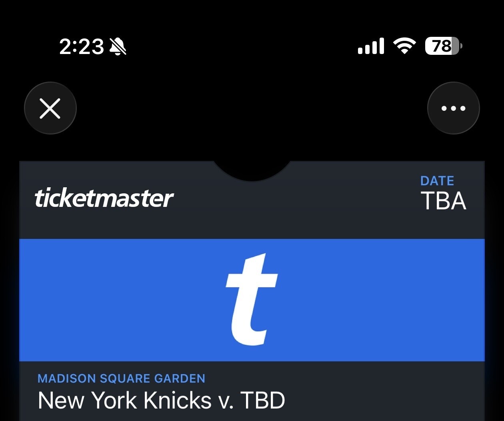Screen dimensions: 504x421
Task: Tap empty black area between top buttons
Action: (252, 108)
